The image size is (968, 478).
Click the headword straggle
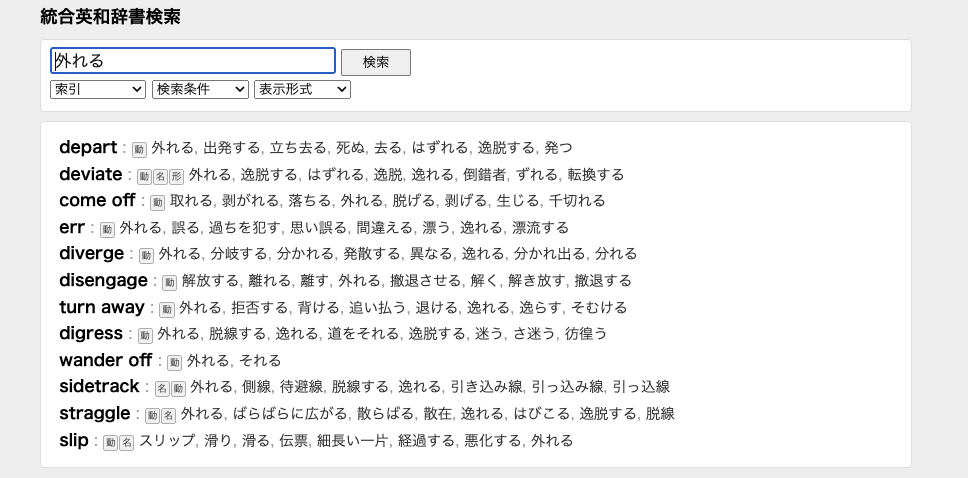tap(94, 413)
